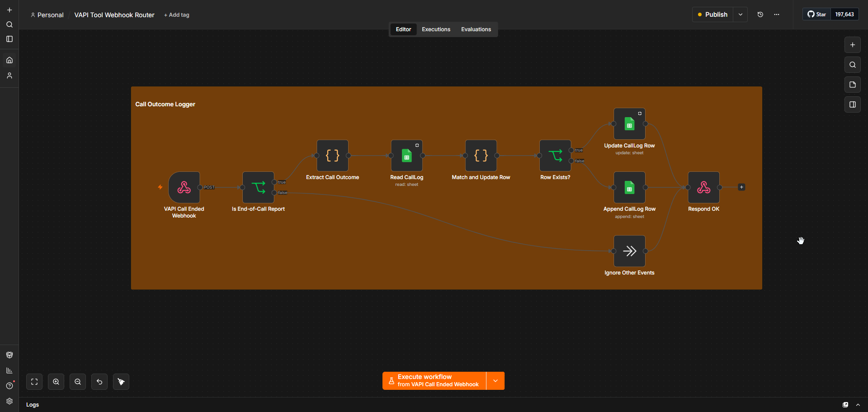Open the three-dots workflow menu
The height and width of the screenshot is (412, 868).
pos(777,14)
